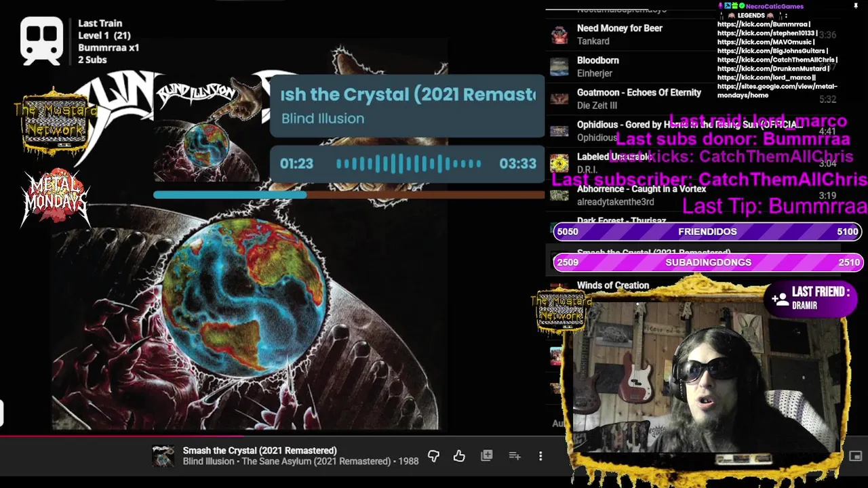
Task: Click the 03:33 duration in overlay
Action: [517, 164]
